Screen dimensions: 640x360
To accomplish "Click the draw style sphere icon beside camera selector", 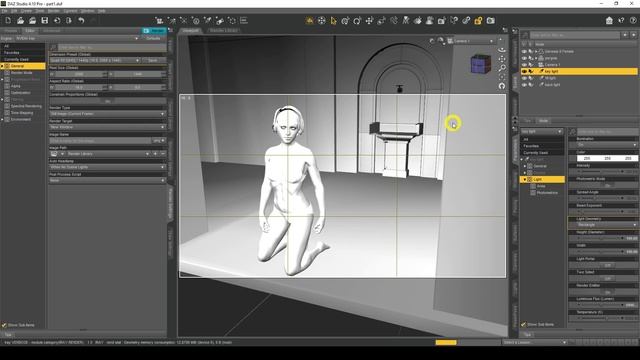I will [440, 41].
